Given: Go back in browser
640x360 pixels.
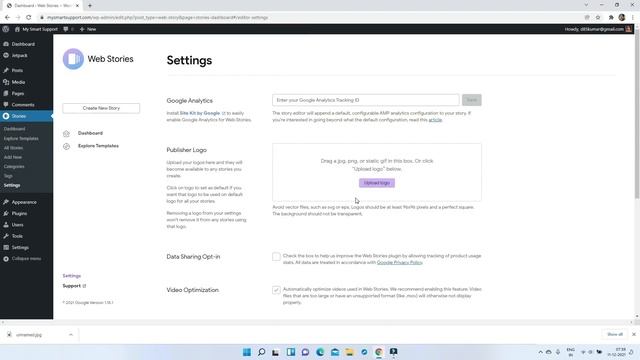Looking at the screenshot, I should tap(7, 18).
